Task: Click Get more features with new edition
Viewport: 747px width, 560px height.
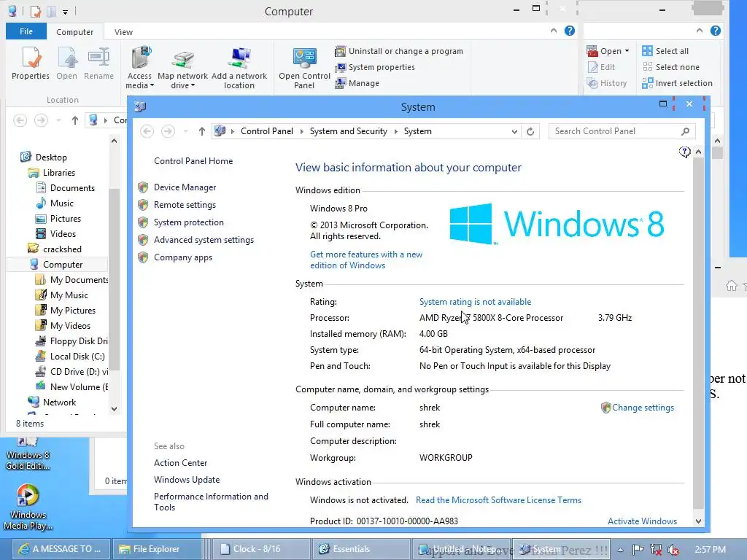Action: 366,260
